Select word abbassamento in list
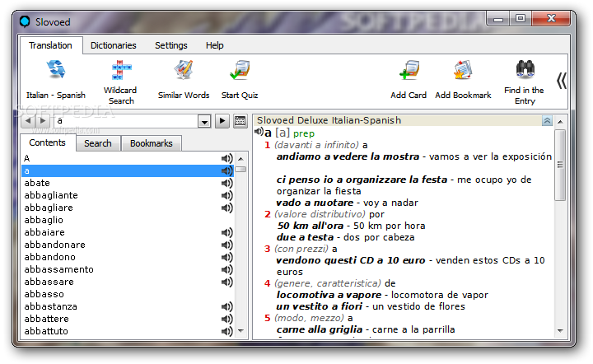593x364 pixels. [x=128, y=269]
